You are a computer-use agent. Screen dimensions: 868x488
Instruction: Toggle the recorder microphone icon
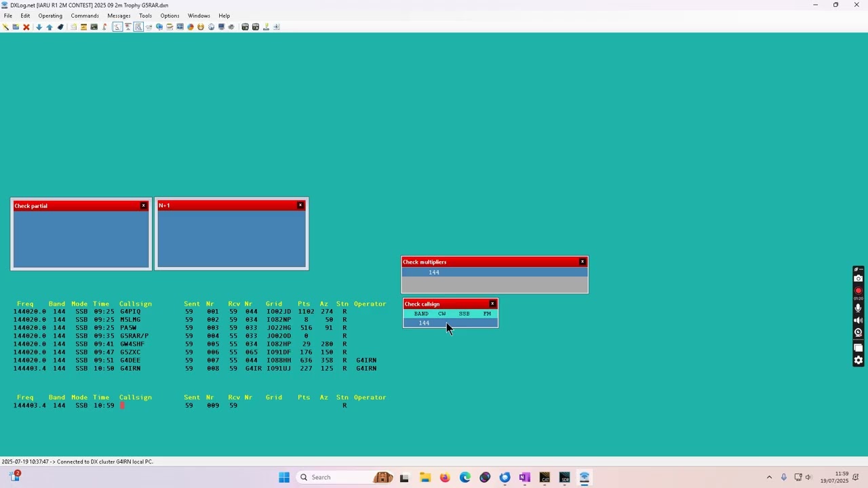[x=859, y=308]
